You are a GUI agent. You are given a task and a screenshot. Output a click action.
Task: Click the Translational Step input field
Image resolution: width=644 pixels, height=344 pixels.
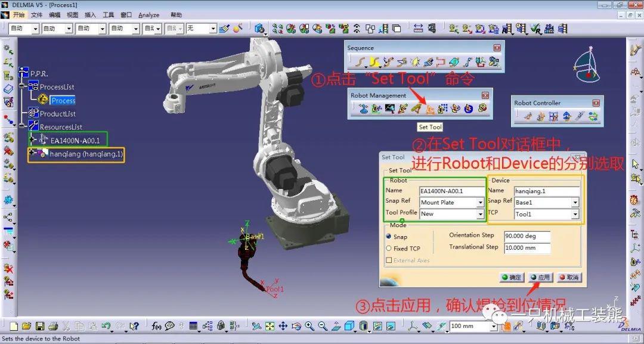[x=527, y=248]
